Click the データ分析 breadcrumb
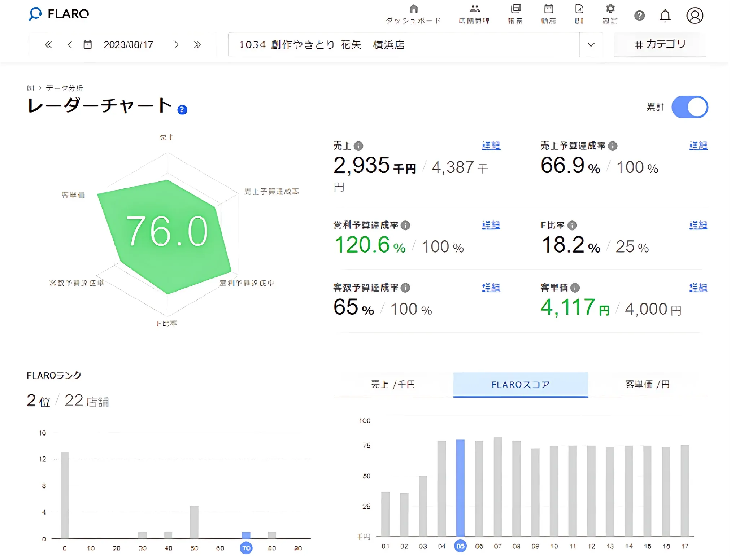 click(x=64, y=88)
